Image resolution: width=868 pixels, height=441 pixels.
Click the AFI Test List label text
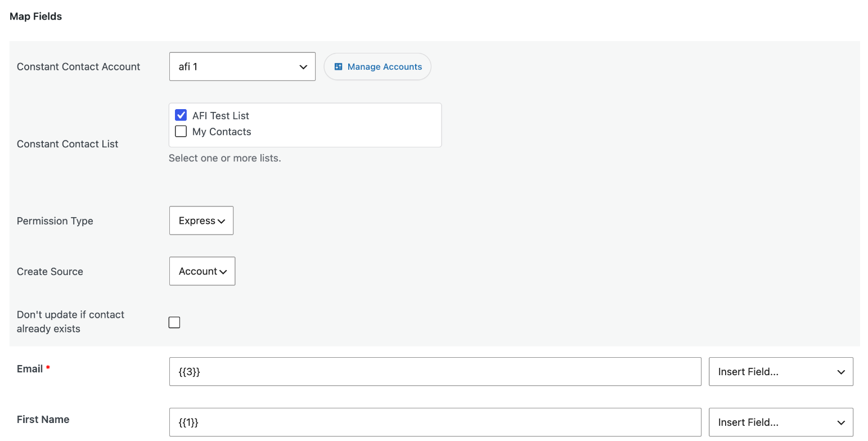tap(221, 115)
